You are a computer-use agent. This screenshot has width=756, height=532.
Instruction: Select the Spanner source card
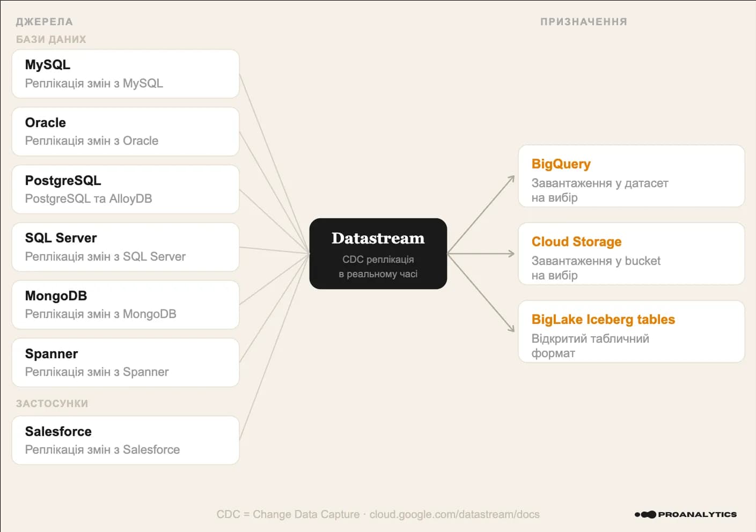pyautogui.click(x=125, y=363)
